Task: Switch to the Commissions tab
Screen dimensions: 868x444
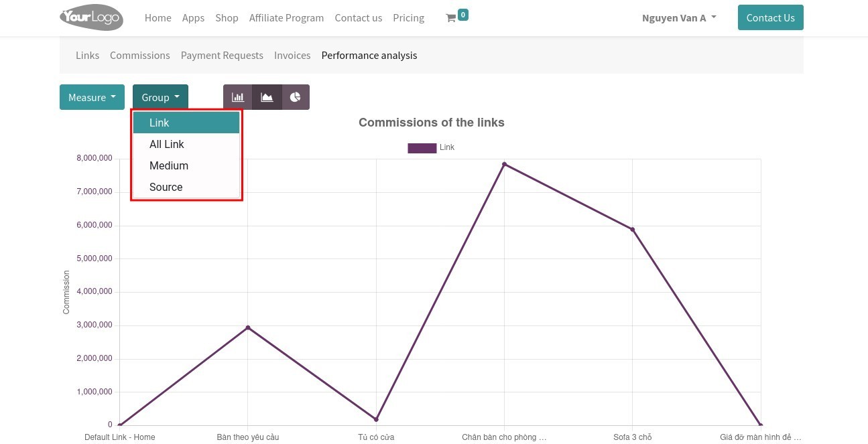Action: click(140, 55)
